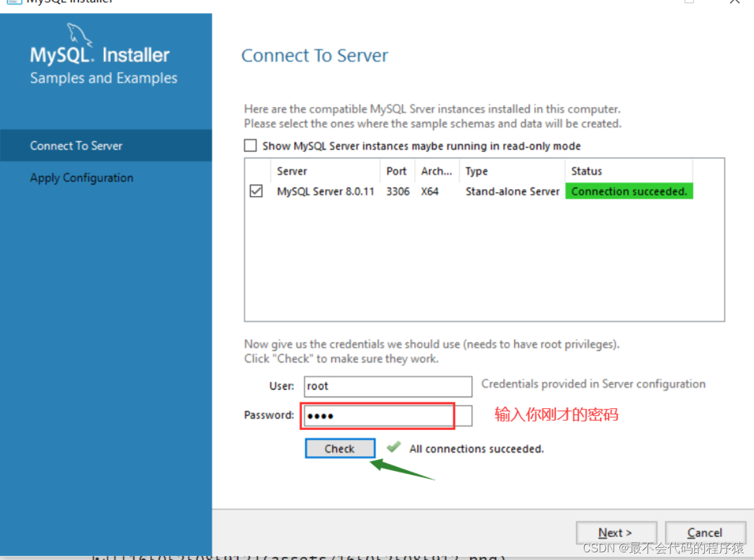Click the Status column header
This screenshot has height=560, width=754.
pos(586,171)
